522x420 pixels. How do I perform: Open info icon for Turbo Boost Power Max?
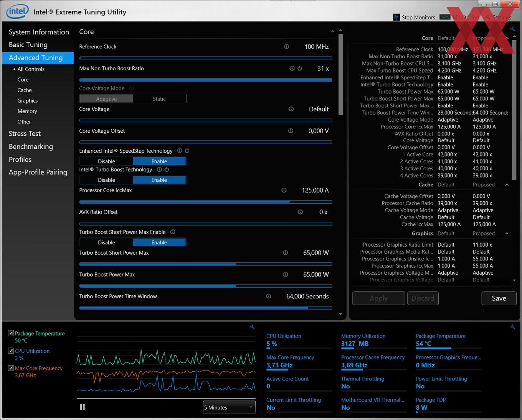click(286, 275)
